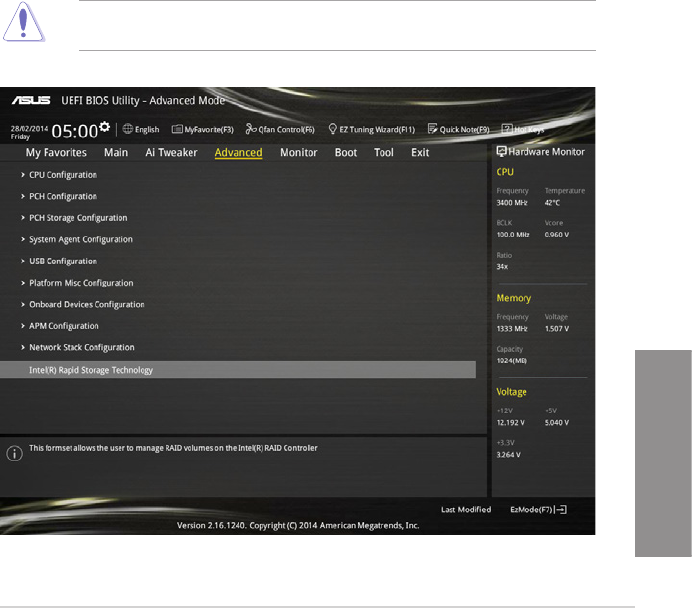Open CPU Configuration entry text
Image resolution: width=692 pixels, height=608 pixels.
[63, 175]
